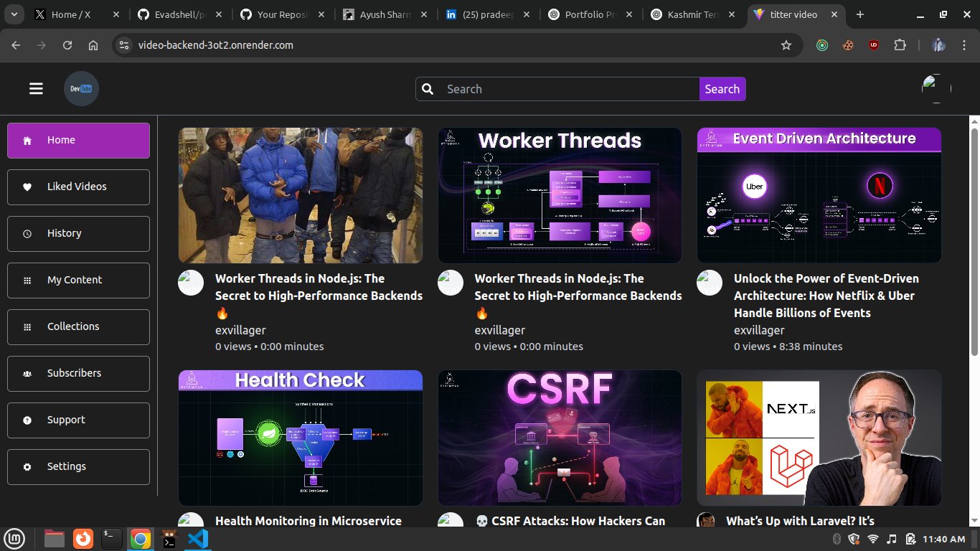Open Liked Videos in sidebar
Image resolution: width=980 pixels, height=551 pixels.
pyautogui.click(x=78, y=187)
